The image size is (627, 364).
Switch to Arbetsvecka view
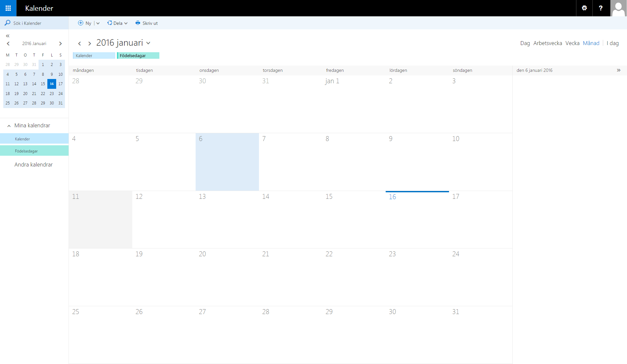pyautogui.click(x=548, y=43)
